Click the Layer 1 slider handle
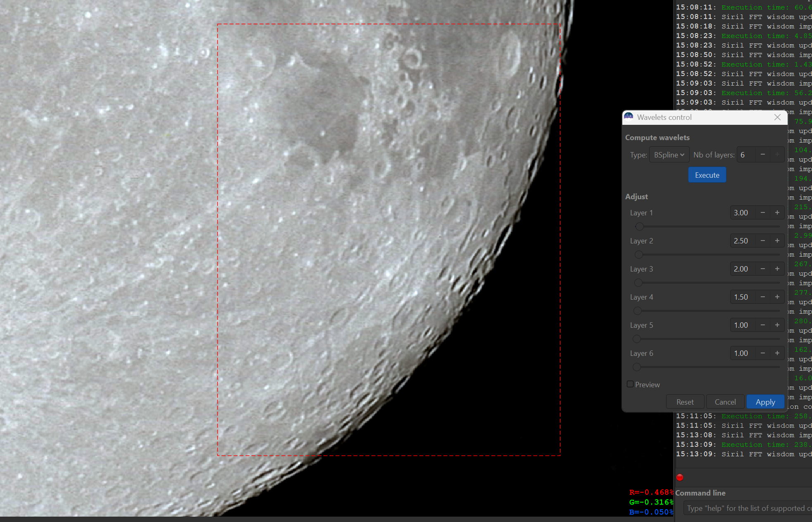The width and height of the screenshot is (812, 522). click(x=640, y=226)
